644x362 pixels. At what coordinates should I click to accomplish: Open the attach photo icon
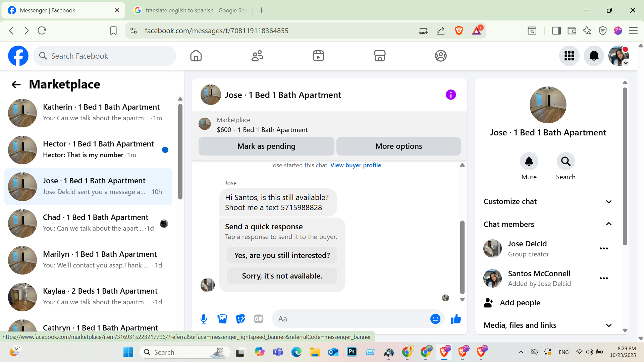(x=222, y=319)
